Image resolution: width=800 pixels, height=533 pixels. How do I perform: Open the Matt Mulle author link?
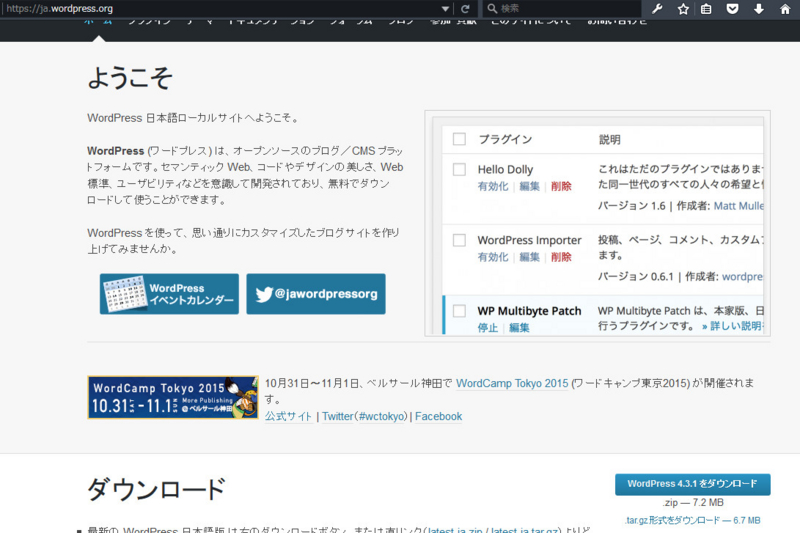pos(738,206)
